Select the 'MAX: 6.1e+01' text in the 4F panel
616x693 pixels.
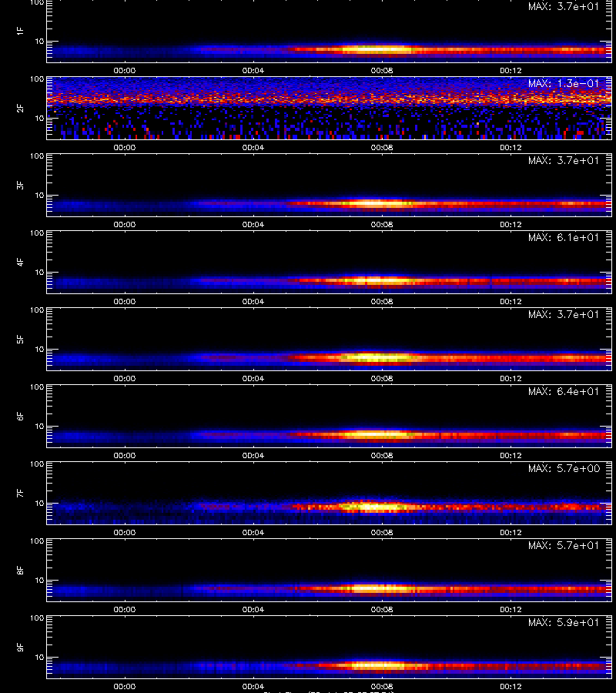(x=564, y=238)
